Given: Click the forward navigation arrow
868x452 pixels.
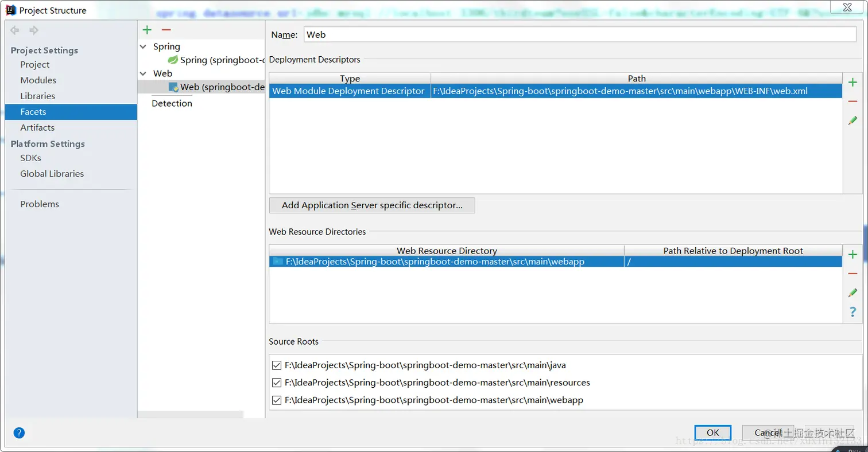Looking at the screenshot, I should 34,30.
